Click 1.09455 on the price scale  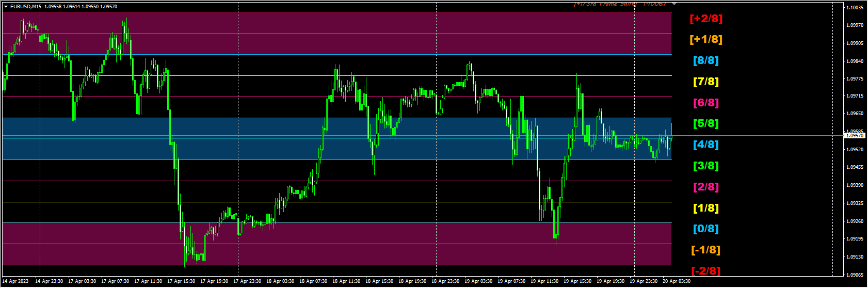[856, 167]
